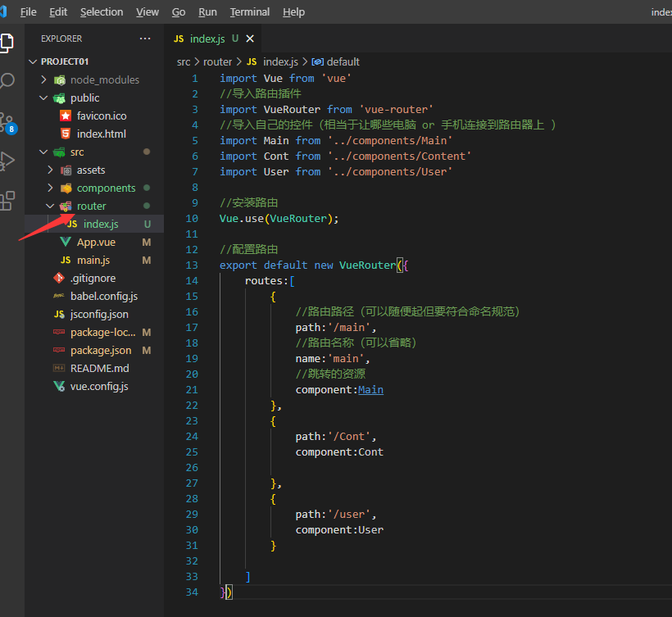Open the Search view in activity bar
The image size is (672, 617).
[7, 81]
